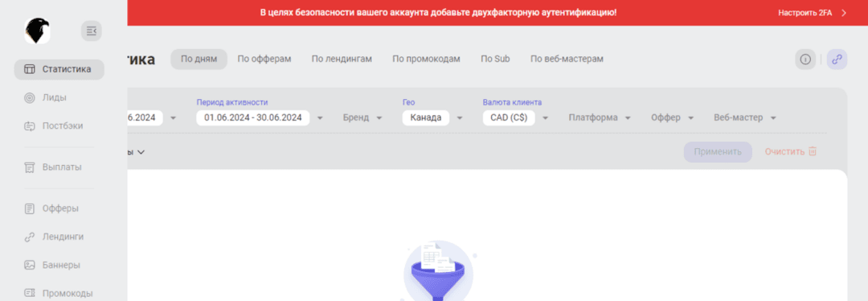Screen dimensions: 868x301
Task: Click the Канада geo value
Action: tap(426, 118)
